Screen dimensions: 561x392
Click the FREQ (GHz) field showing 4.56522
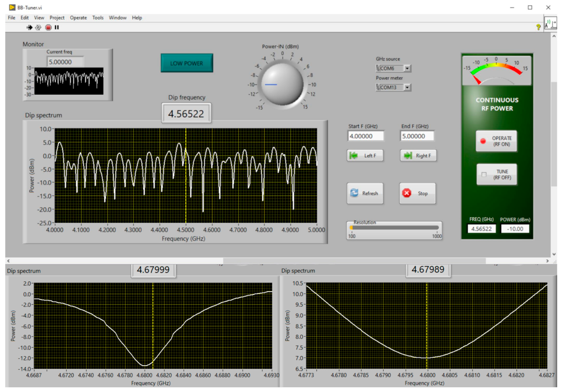(x=481, y=229)
